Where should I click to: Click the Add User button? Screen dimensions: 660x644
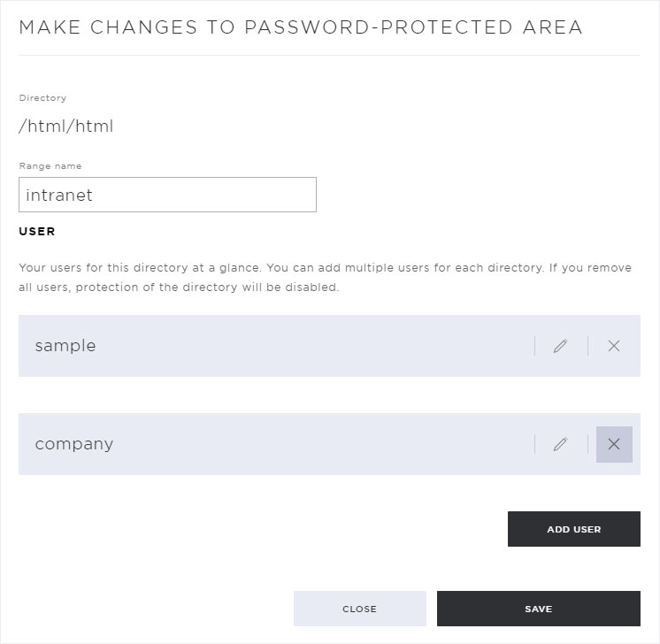pyautogui.click(x=573, y=529)
